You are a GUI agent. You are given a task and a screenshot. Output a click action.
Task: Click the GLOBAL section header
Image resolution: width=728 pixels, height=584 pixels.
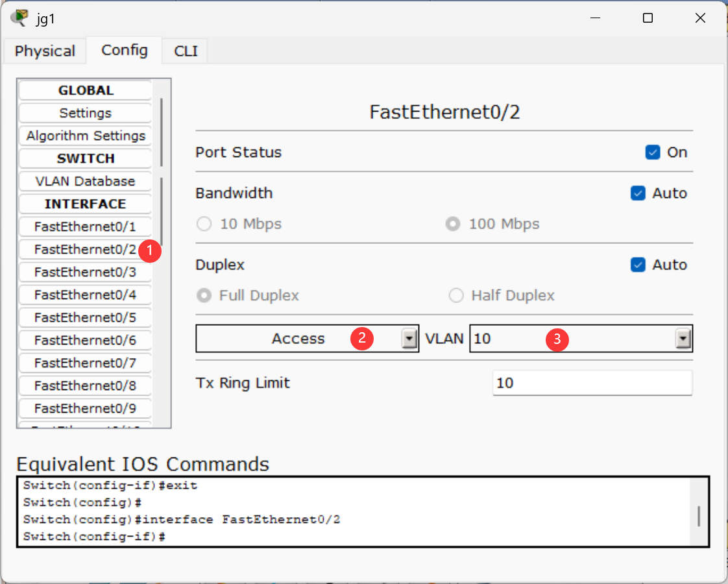click(86, 90)
